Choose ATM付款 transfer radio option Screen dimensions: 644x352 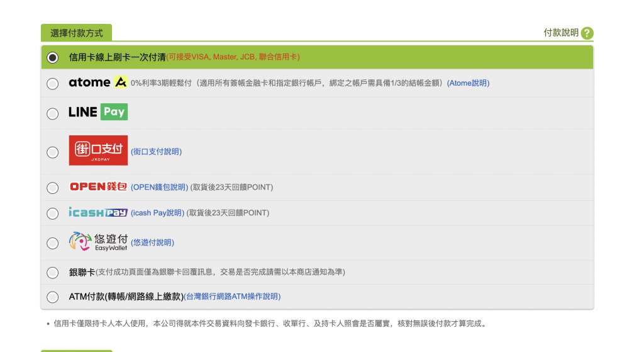click(x=53, y=297)
